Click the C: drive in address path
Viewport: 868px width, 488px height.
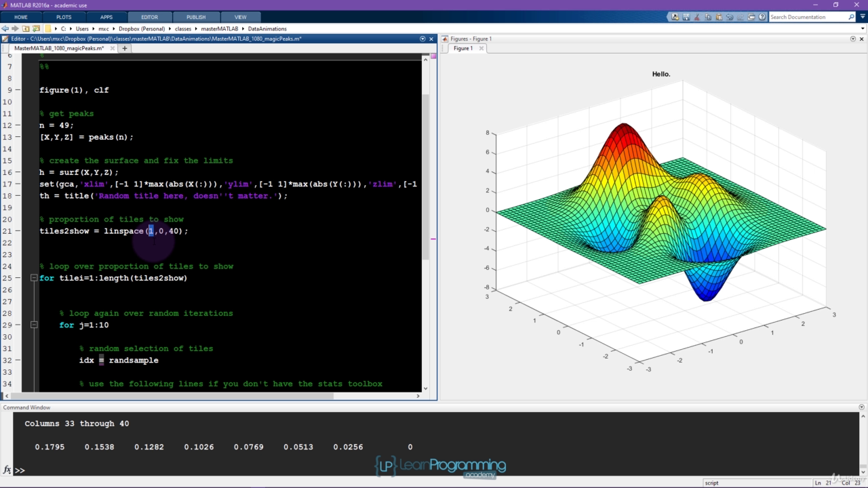(x=64, y=28)
